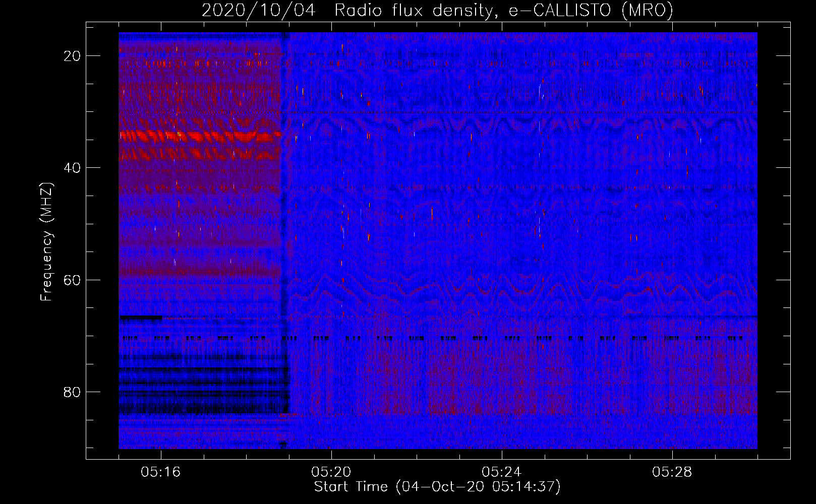
Task: Select the 05:16 time tick label
Action: click(161, 472)
